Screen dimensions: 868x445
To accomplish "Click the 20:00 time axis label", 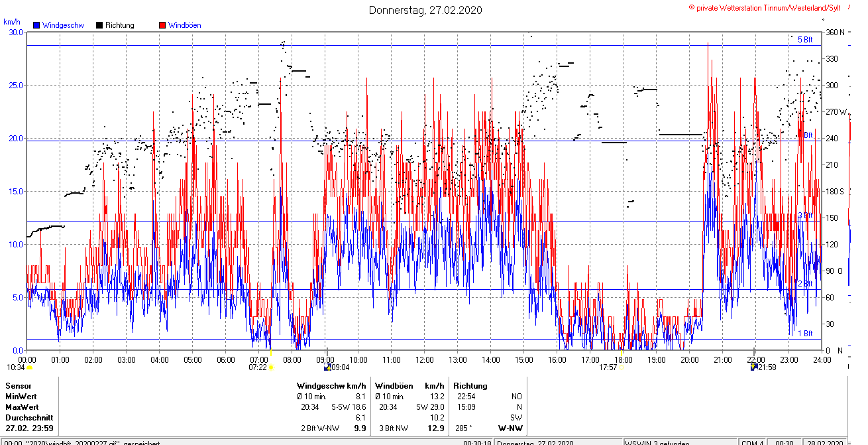I will tap(690, 360).
